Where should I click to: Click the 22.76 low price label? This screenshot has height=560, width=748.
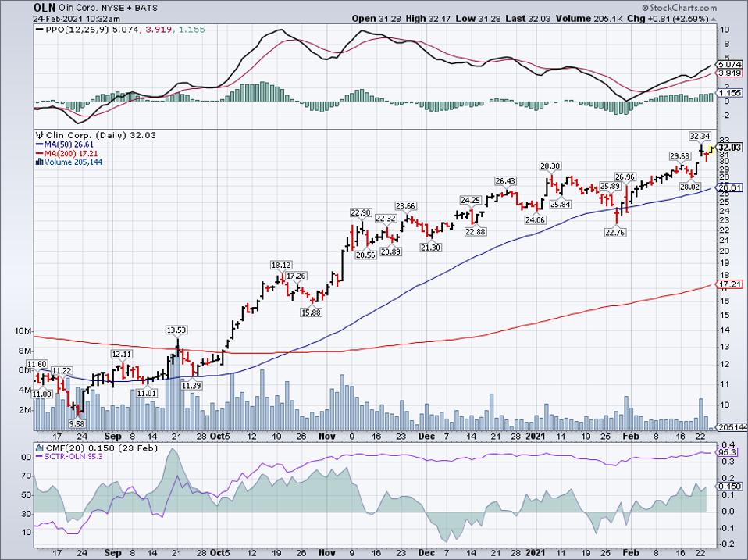coord(615,232)
